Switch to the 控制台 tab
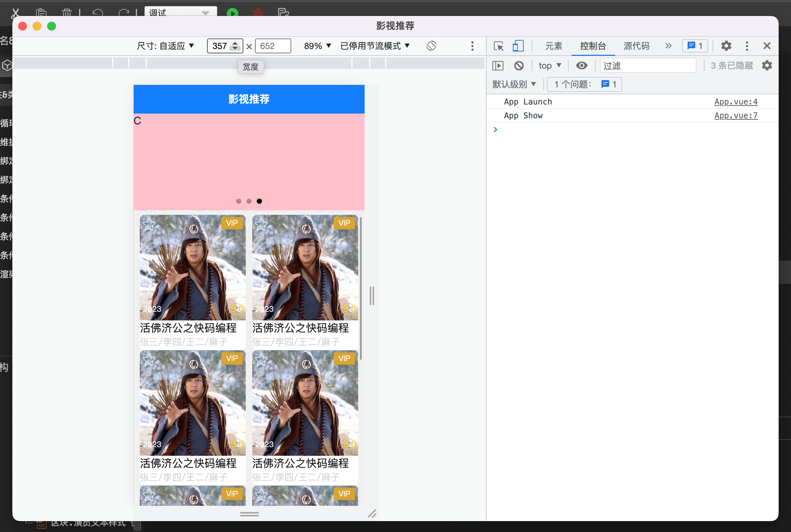Screen dimensions: 791x532 pyautogui.click(x=593, y=46)
